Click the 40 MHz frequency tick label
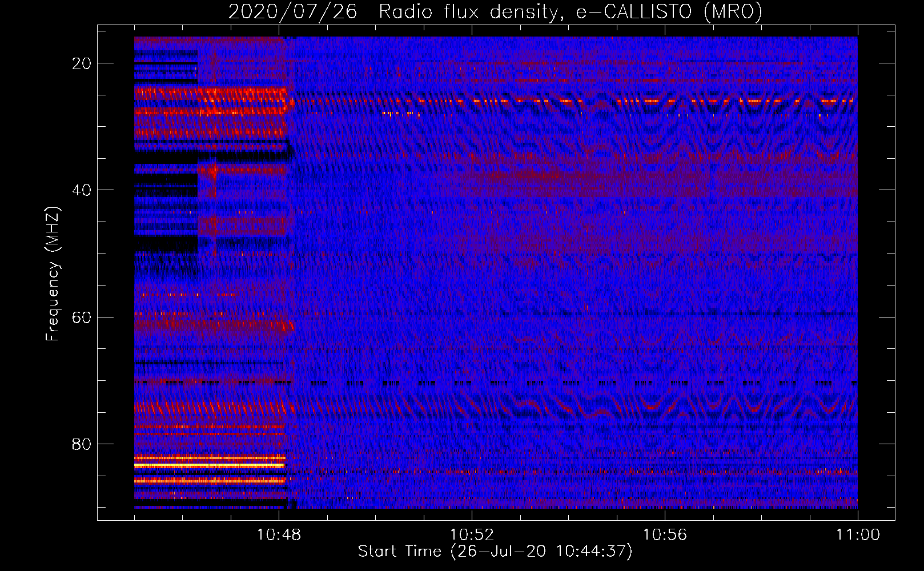This screenshot has width=924, height=571. click(x=82, y=190)
